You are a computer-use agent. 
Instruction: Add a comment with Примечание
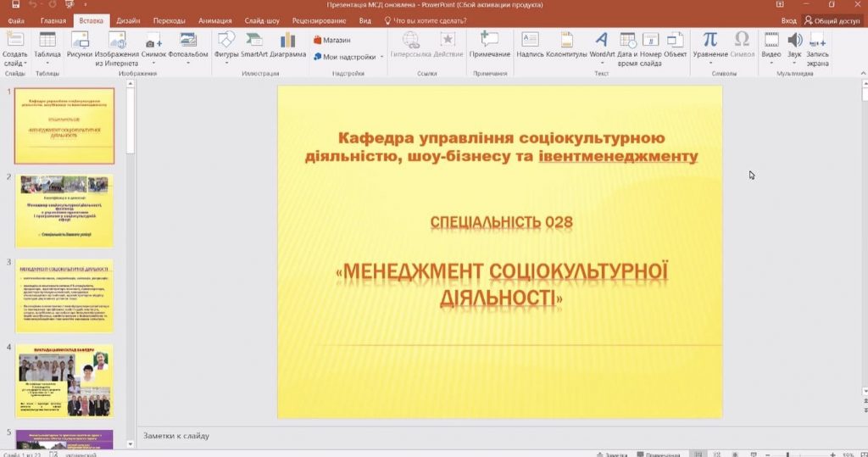pyautogui.click(x=490, y=46)
